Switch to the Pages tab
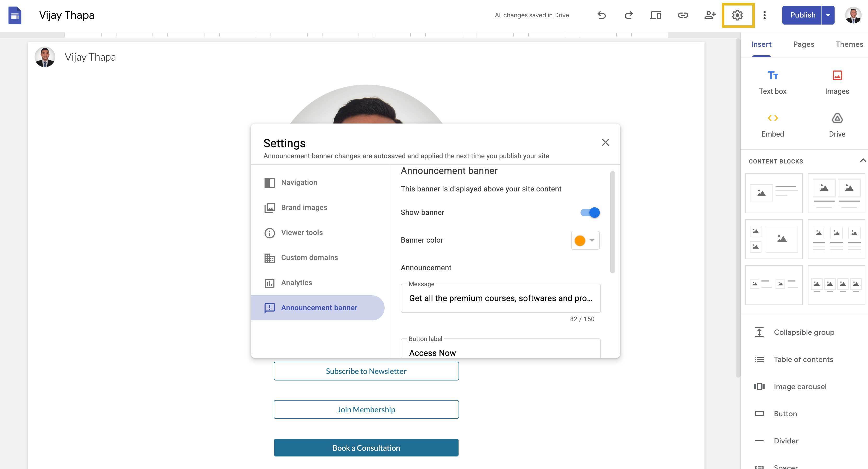The image size is (868, 469). coord(804,44)
